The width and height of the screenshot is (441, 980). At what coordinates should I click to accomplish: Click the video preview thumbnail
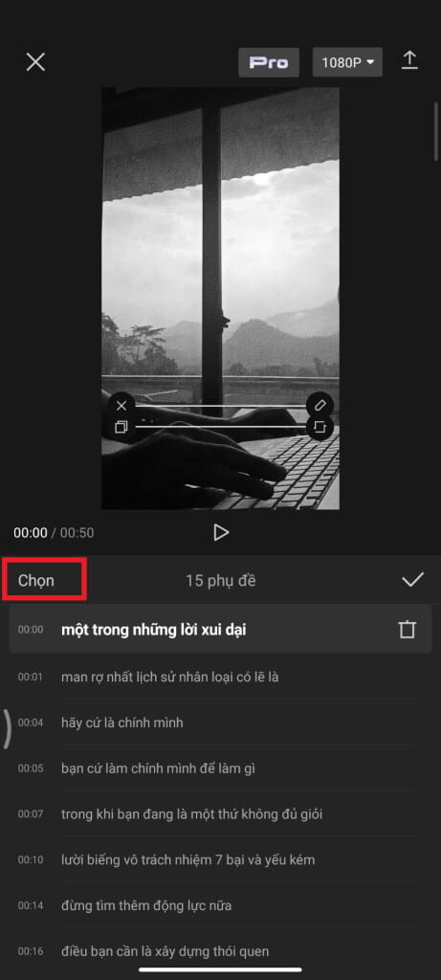tap(220, 299)
